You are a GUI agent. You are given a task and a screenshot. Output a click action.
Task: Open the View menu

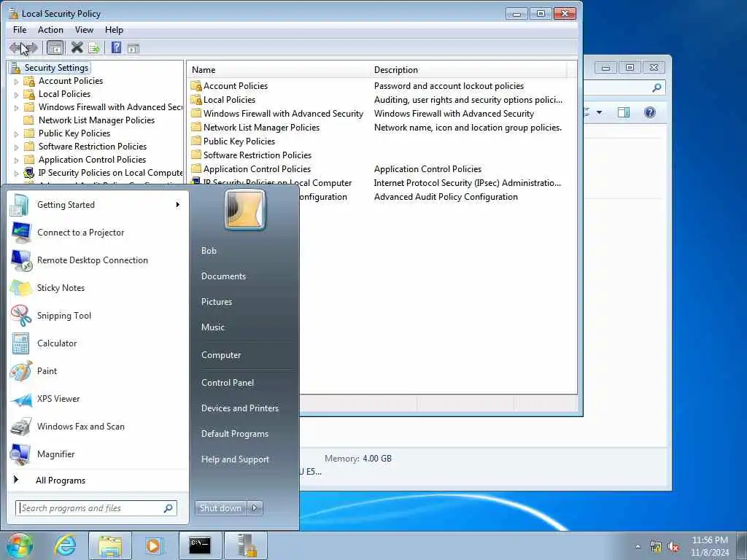(84, 29)
